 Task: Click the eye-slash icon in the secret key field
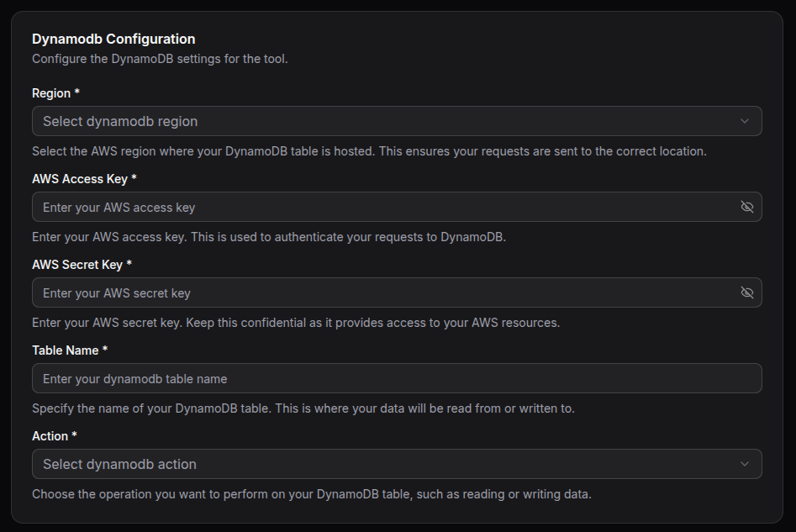747,292
